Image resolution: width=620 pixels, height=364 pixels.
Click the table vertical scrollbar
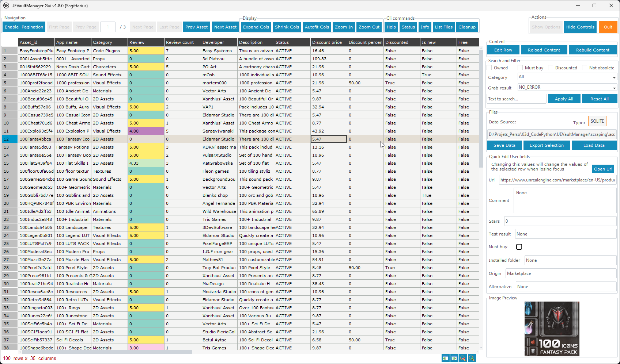tap(481, 110)
